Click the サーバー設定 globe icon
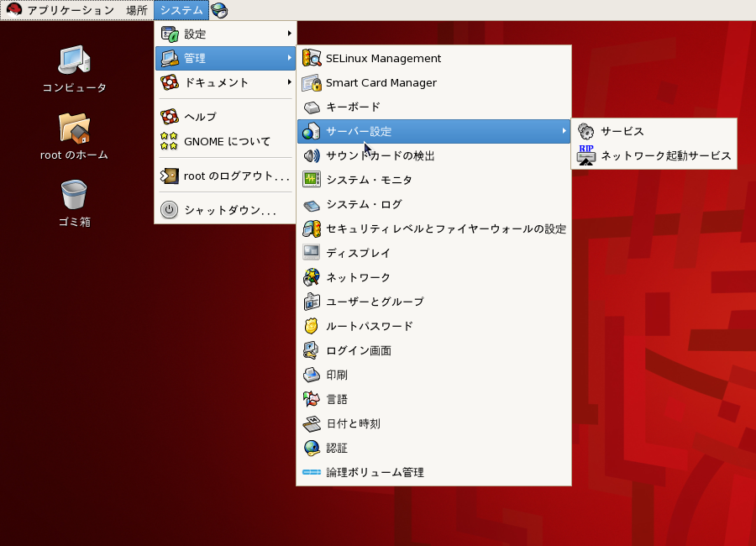The width and height of the screenshot is (756, 546). click(312, 131)
